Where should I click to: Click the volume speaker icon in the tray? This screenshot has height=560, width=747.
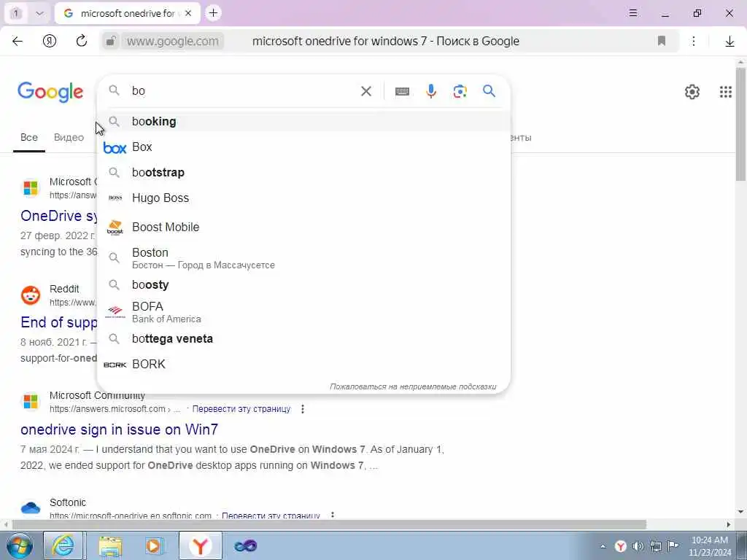638,545
